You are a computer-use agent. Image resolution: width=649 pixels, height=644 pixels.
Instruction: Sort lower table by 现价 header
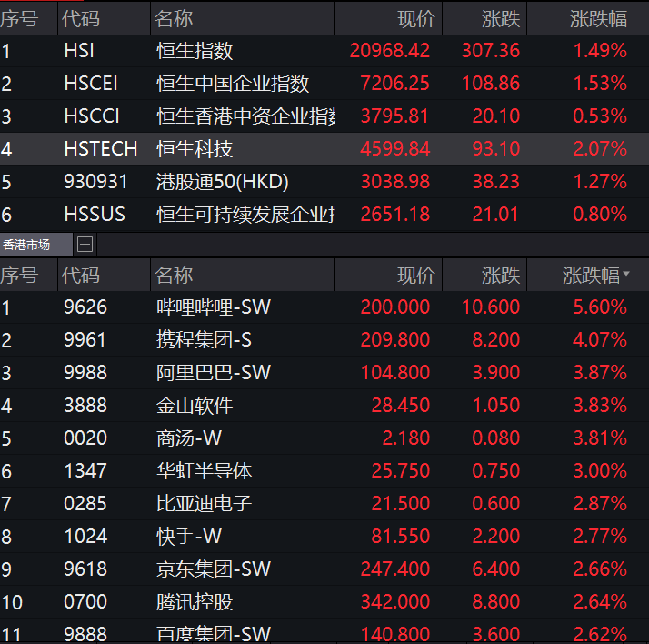[416, 275]
